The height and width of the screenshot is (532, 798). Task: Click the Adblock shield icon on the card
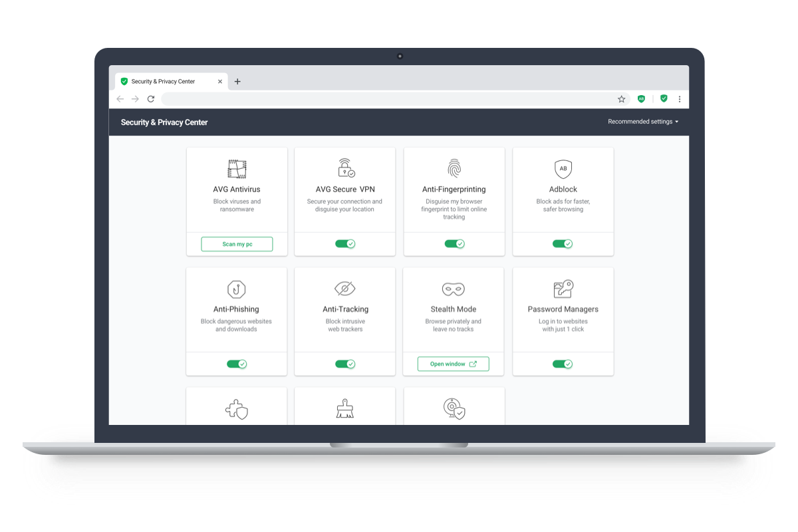coord(563,169)
